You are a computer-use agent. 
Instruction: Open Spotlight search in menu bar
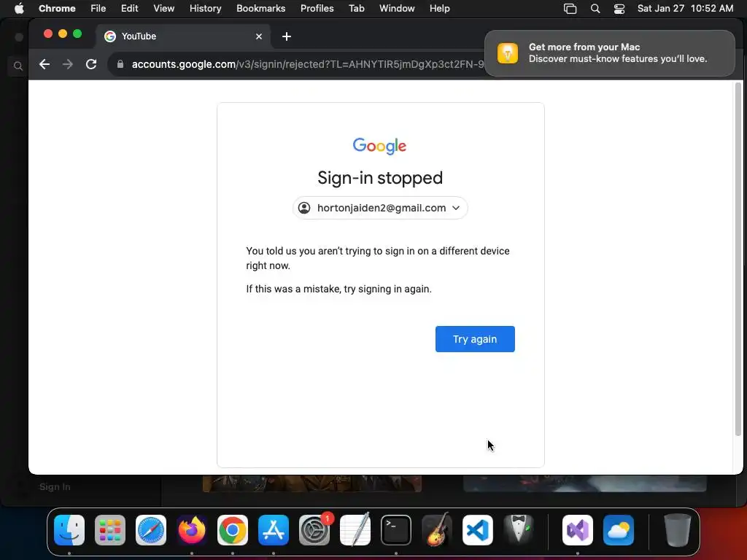(595, 9)
